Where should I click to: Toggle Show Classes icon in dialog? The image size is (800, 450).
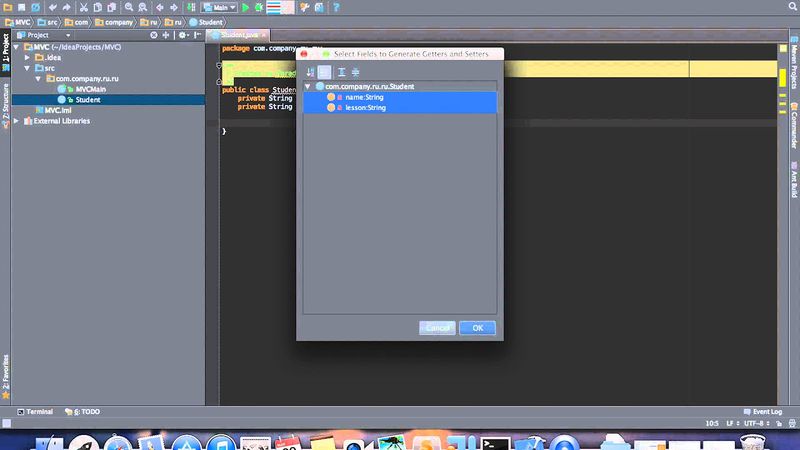[x=324, y=72]
